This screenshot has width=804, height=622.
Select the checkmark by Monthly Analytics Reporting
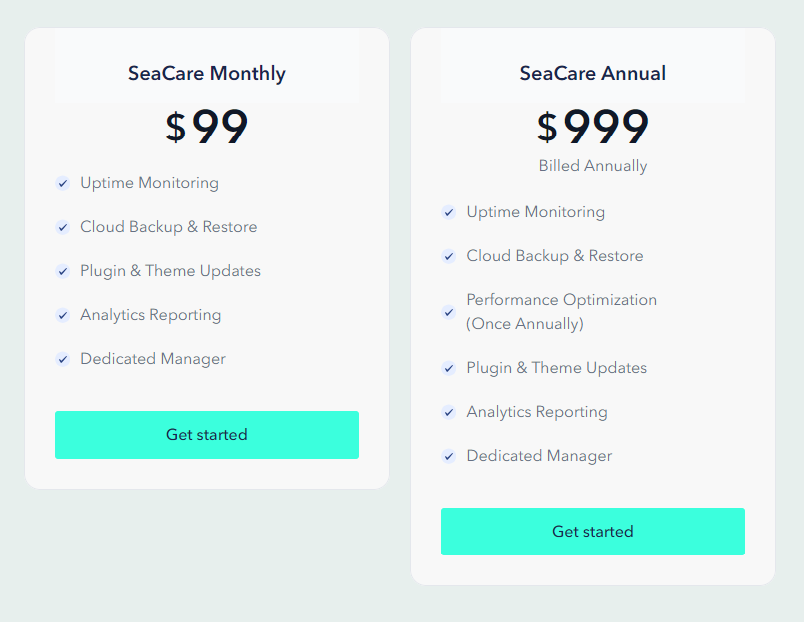click(x=62, y=315)
